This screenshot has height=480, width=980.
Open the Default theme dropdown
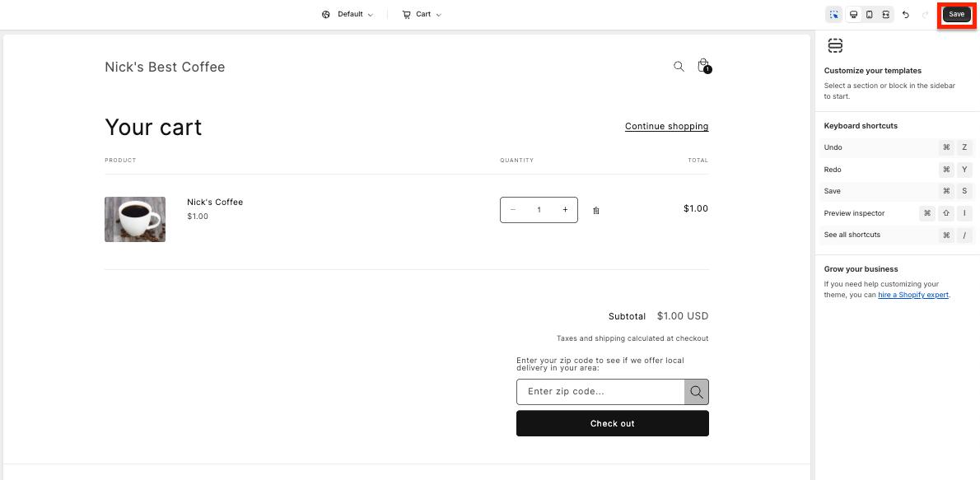pos(348,14)
